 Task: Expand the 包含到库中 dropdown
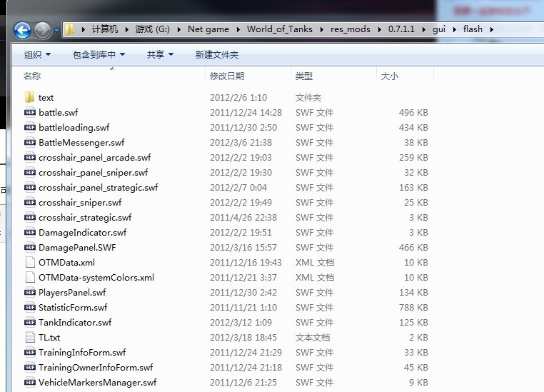click(x=99, y=54)
